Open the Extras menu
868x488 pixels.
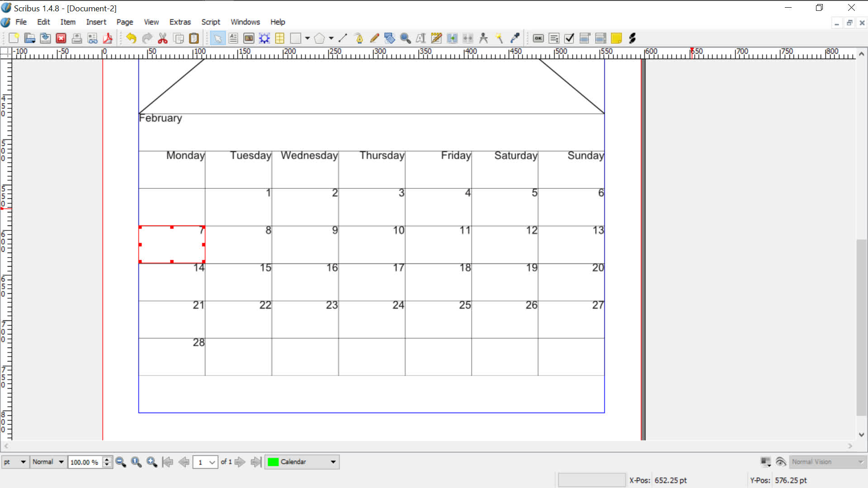180,22
